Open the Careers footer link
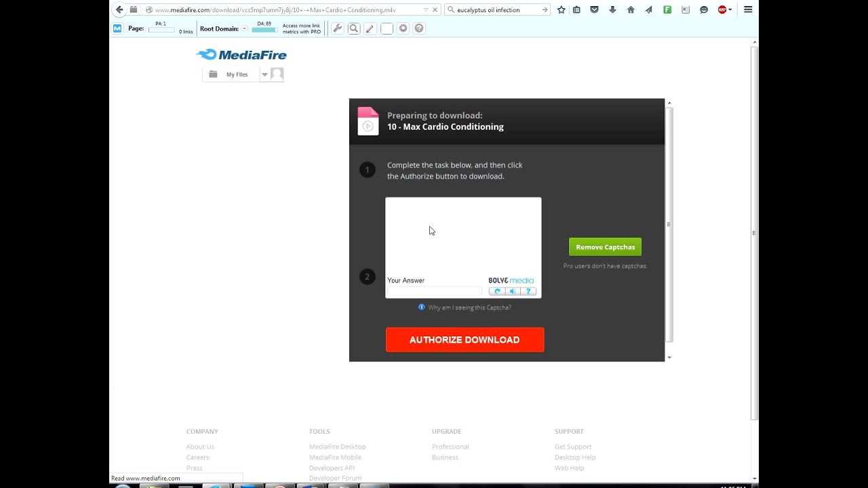Viewport: 868px width, 488px height. click(x=198, y=457)
